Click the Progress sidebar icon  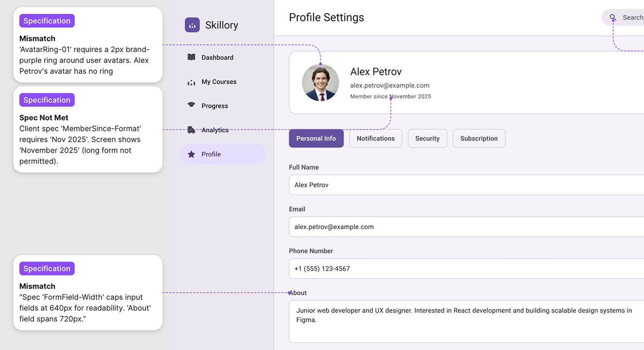click(x=191, y=105)
